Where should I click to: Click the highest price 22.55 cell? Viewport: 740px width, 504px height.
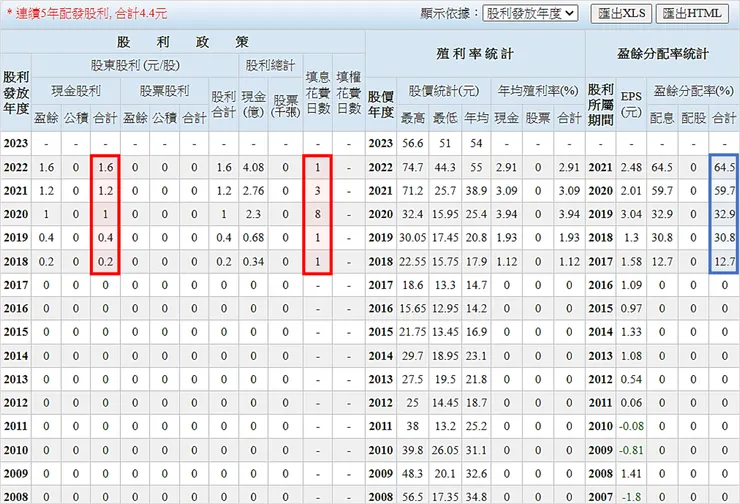click(412, 261)
